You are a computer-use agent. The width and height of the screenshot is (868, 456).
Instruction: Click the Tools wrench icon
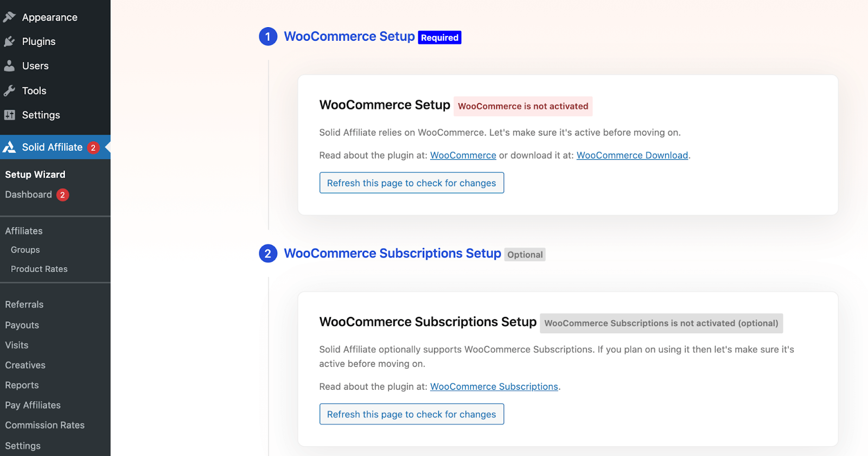9,91
